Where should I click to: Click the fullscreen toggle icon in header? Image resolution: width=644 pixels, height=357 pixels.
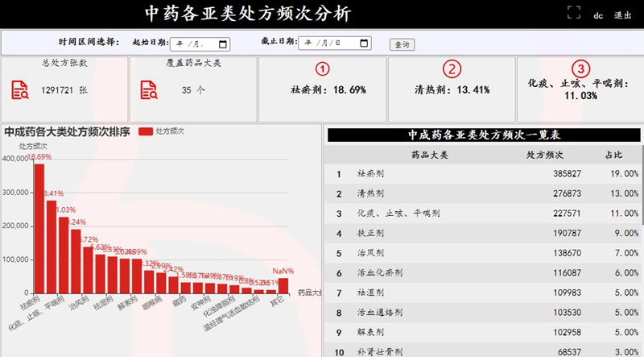tap(574, 12)
